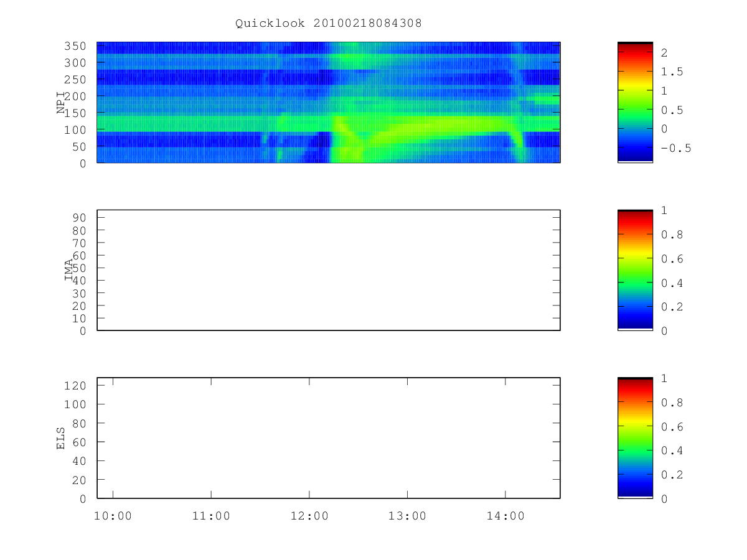This screenshot has height=560, width=747.
Task: Click the 0.5 label on NPI colorbar
Action: click(671, 110)
